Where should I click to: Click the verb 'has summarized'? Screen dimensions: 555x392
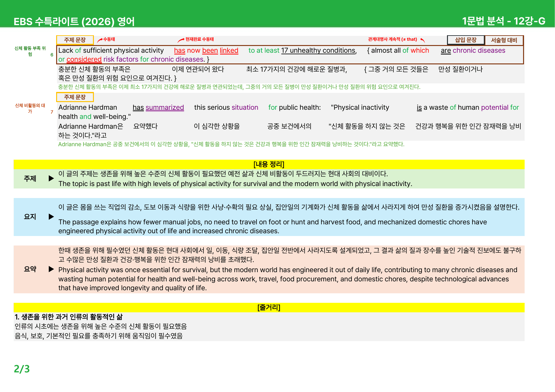(x=158, y=108)
